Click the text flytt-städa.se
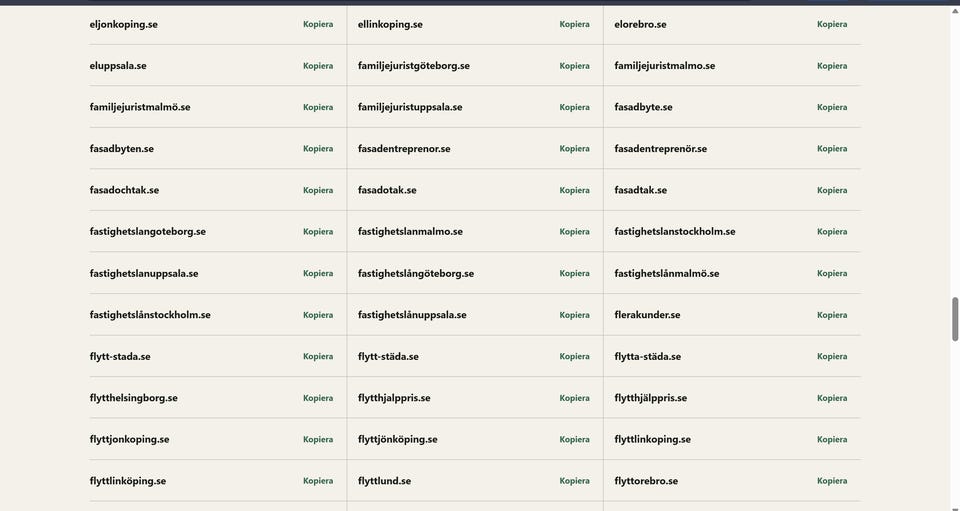960x511 pixels. tap(388, 356)
